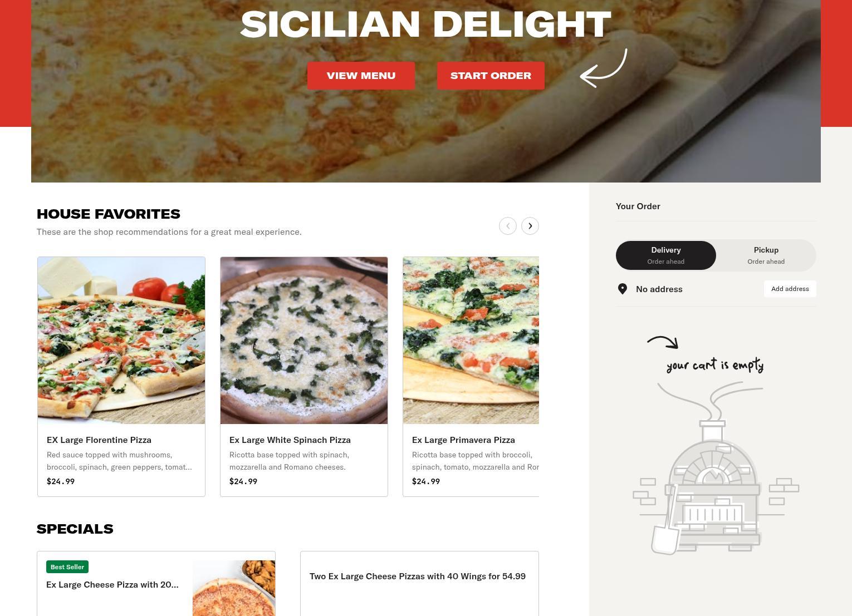Open Two Ex Large Cheese Pizzas with 40 Wings
Image resolution: width=852 pixels, height=616 pixels.
tap(419, 584)
